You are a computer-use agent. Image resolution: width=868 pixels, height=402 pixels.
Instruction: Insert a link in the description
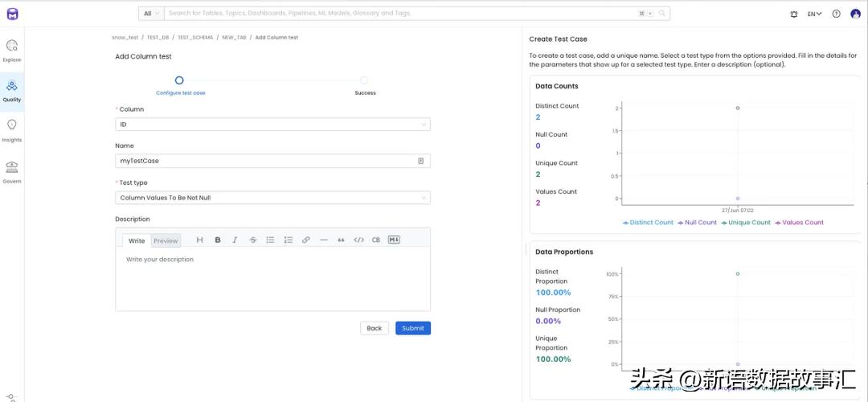(305, 240)
